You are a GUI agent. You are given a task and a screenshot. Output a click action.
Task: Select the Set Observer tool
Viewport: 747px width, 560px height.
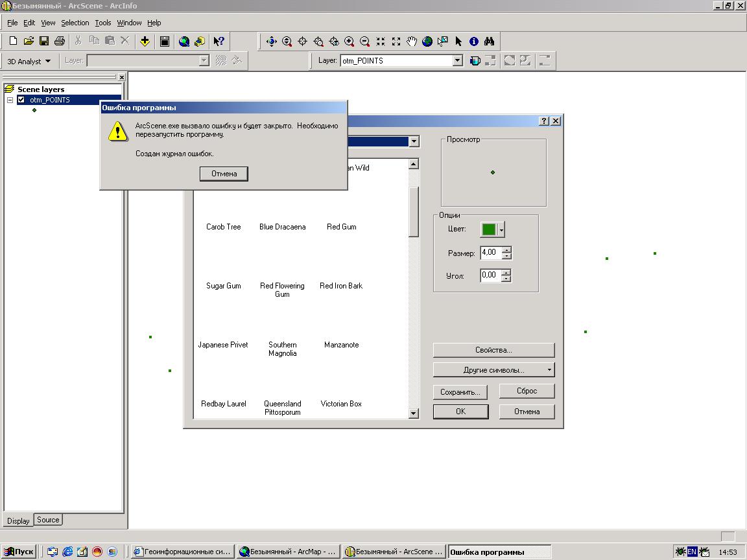[x=334, y=41]
